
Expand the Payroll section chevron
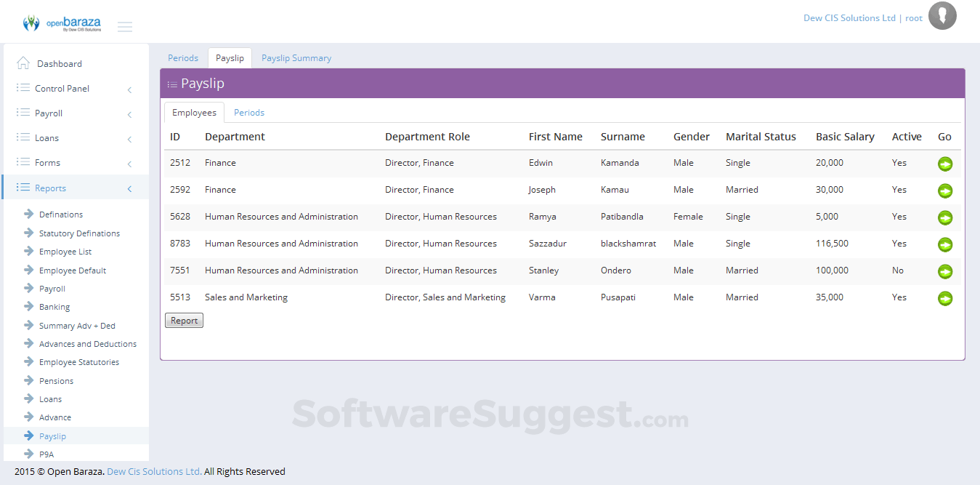click(x=129, y=113)
